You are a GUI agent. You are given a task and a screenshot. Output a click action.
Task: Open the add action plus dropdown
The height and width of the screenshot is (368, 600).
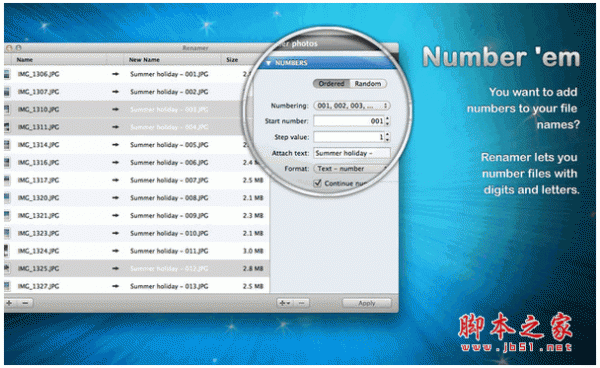coord(285,303)
